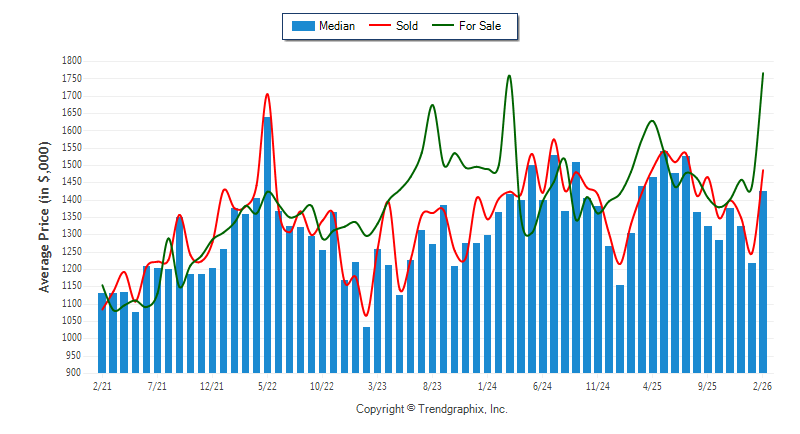This screenshot has width=800, height=434.
Task: Click the red Sold line peak at 5/22
Action: coord(267,95)
